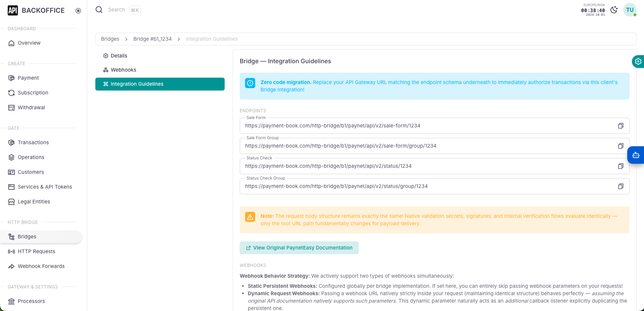Open Webhook Forwards page
Viewport: 644px width, 311px height.
[41, 266]
